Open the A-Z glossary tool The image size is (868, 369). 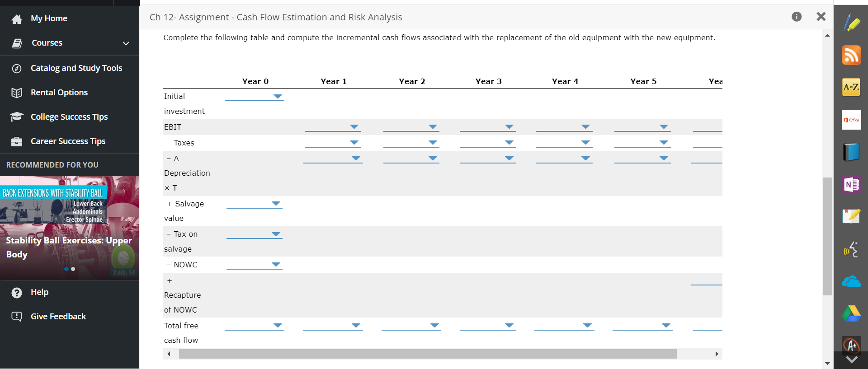click(x=851, y=87)
